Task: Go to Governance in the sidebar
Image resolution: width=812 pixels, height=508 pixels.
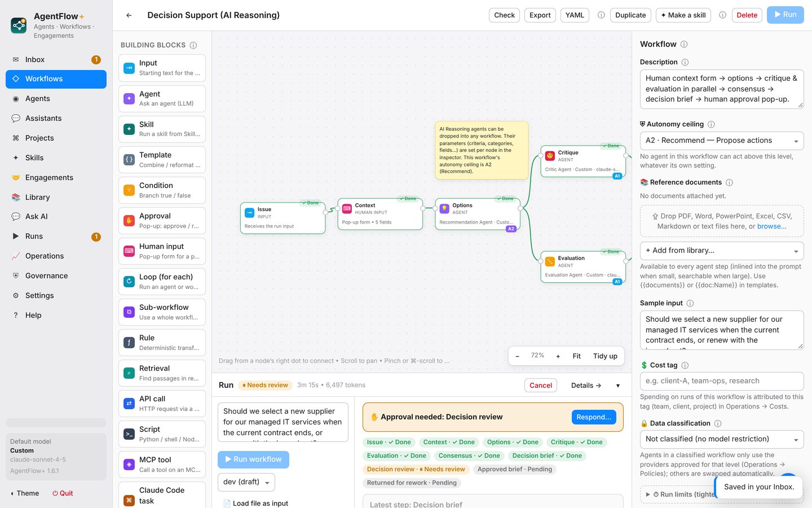Action: (56, 275)
